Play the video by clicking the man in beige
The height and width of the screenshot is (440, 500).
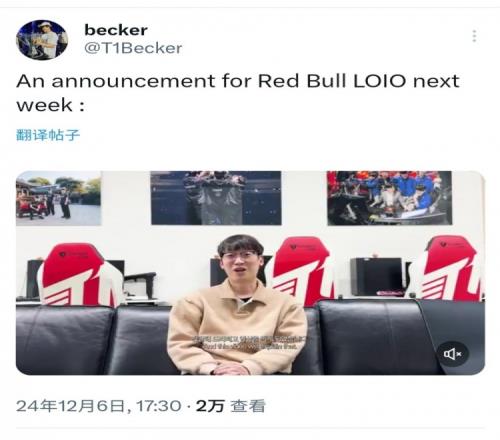(x=238, y=307)
